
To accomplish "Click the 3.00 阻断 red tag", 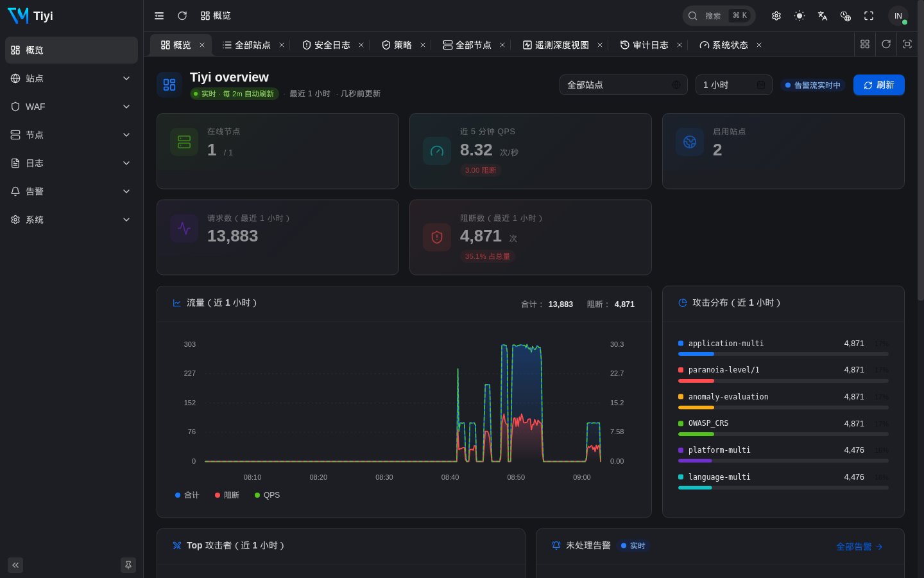I will [481, 170].
